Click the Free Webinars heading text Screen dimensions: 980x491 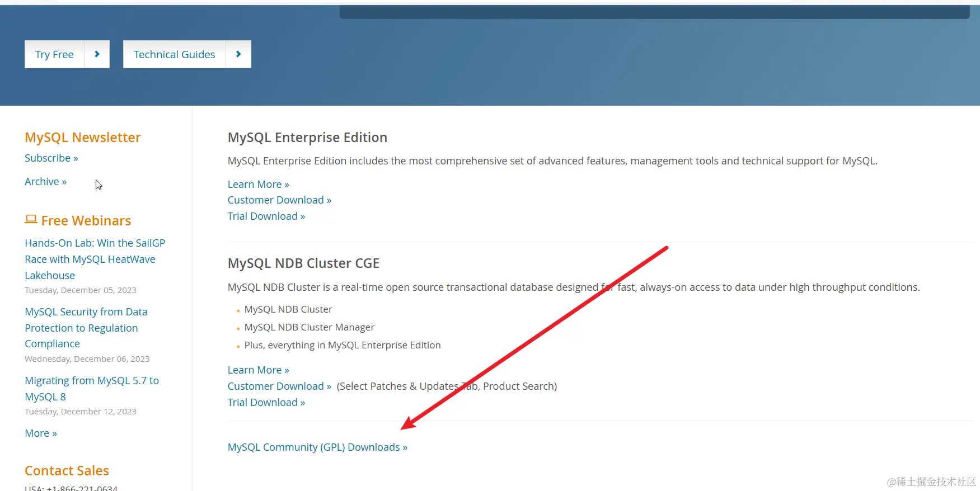click(x=86, y=221)
